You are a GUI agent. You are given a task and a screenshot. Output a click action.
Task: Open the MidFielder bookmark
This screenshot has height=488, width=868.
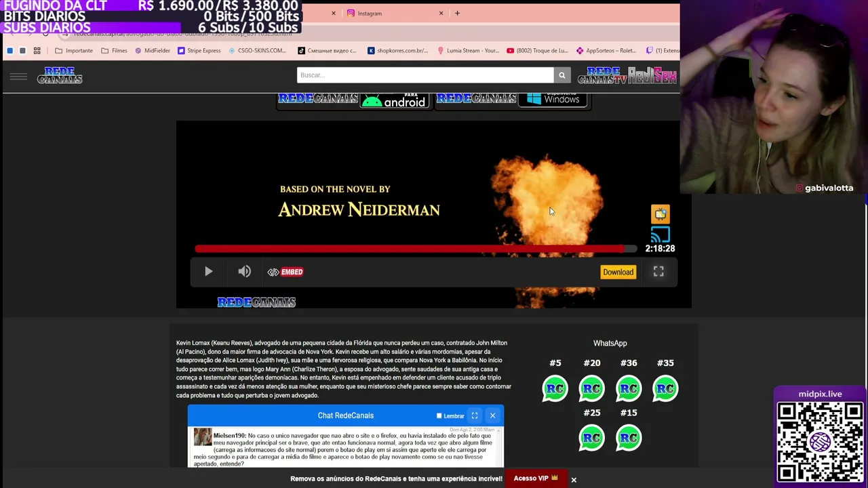pos(153,51)
